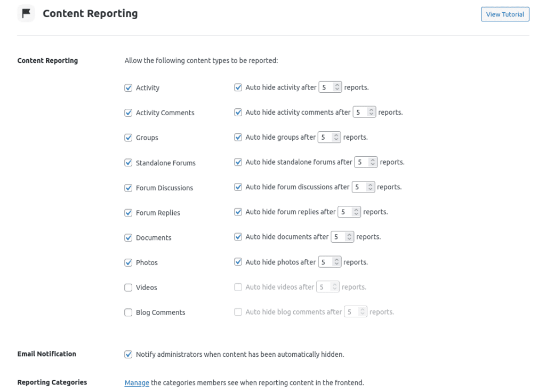The image size is (546, 392).
Task: Uncheck the Activity content type checkbox
Action: 128,88
